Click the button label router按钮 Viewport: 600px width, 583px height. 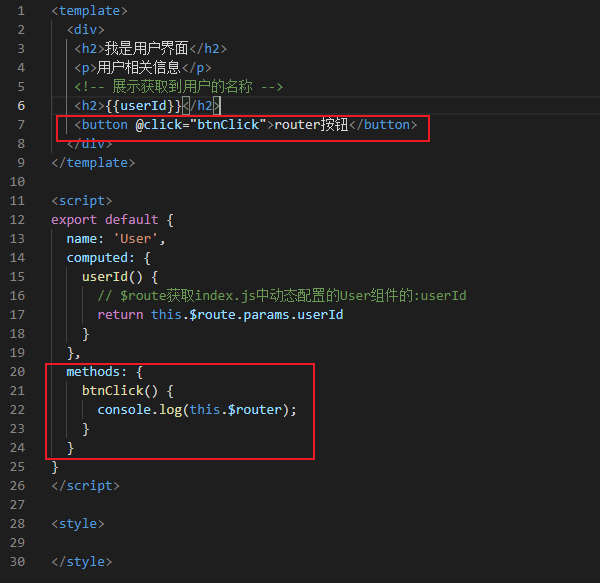[311, 125]
